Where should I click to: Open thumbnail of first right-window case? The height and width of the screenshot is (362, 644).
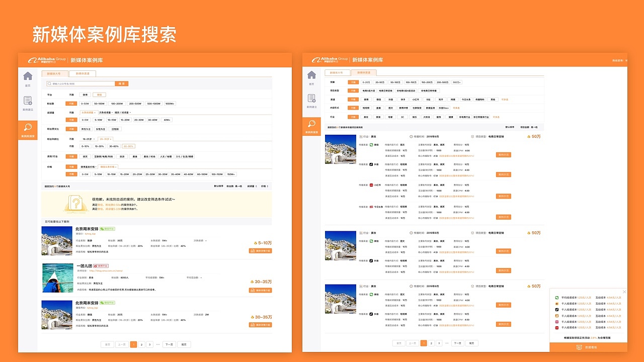340,149
